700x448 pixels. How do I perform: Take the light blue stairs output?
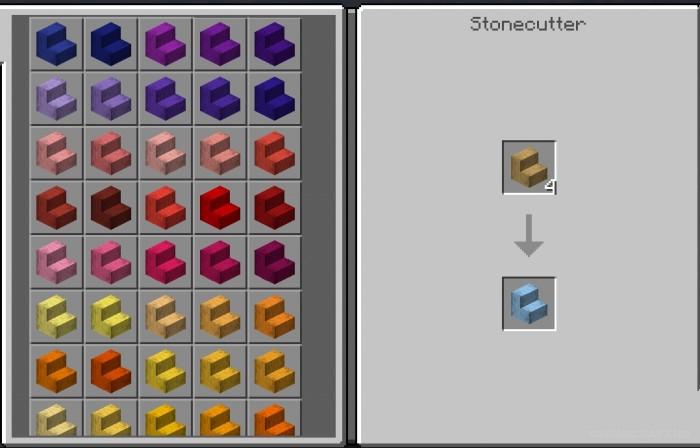[529, 303]
